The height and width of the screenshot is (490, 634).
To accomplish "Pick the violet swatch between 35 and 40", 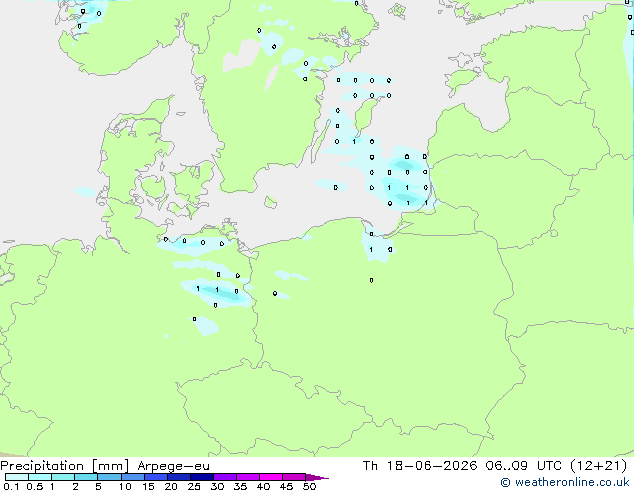I will (248, 477).
